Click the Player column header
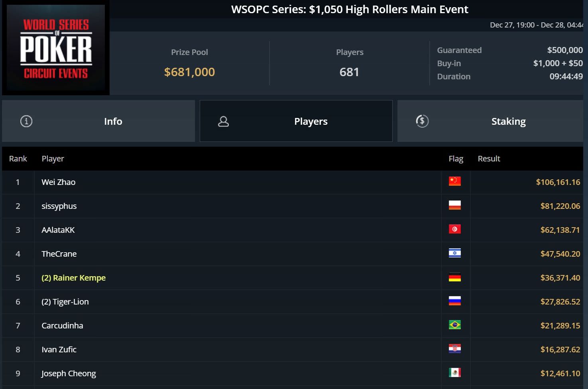Screen dimensions: 588x389 53,159
